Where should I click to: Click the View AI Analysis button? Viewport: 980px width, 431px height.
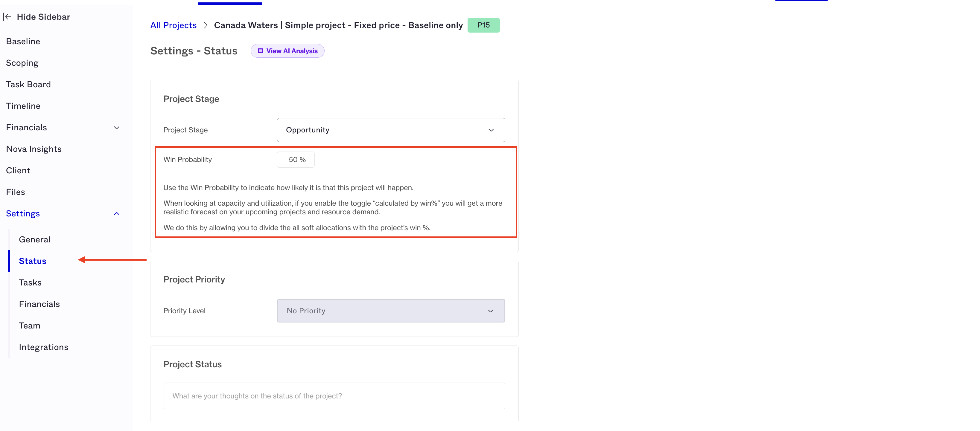click(287, 51)
